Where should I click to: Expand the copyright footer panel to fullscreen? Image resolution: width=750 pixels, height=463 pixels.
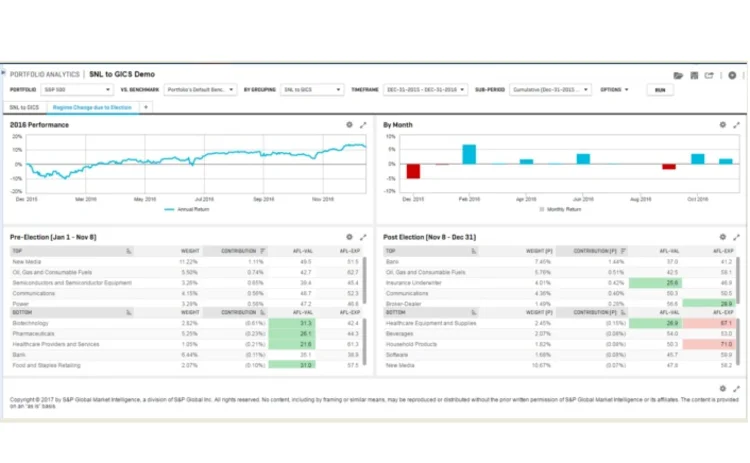tap(736, 389)
